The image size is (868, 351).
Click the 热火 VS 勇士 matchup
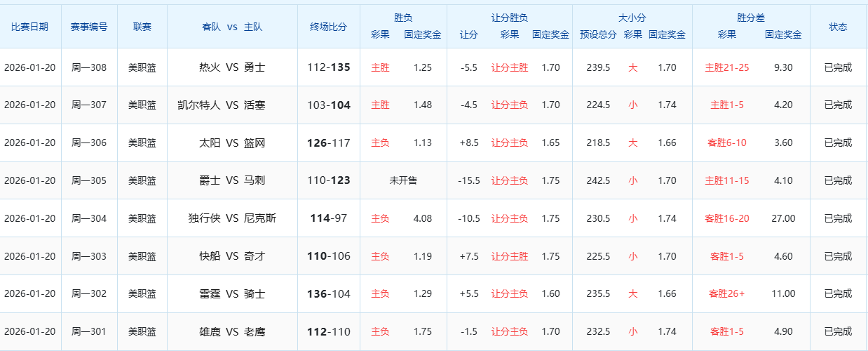(x=232, y=67)
